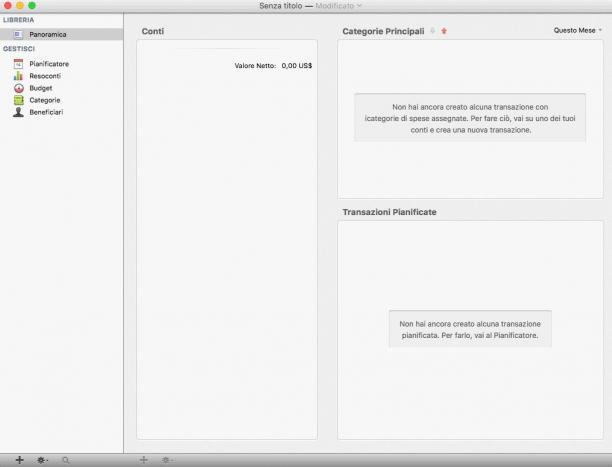Click the yellow minimize window button
612x467 pixels.
pyautogui.click(x=20, y=5)
